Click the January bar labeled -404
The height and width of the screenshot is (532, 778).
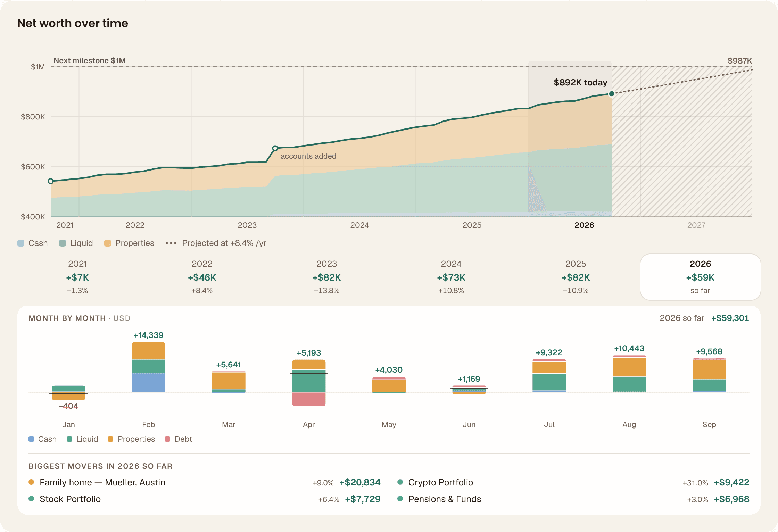[x=68, y=393]
